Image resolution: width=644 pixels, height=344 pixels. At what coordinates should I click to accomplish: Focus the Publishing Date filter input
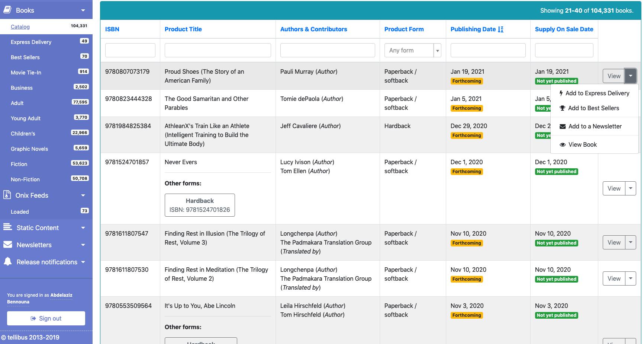tap(488, 50)
